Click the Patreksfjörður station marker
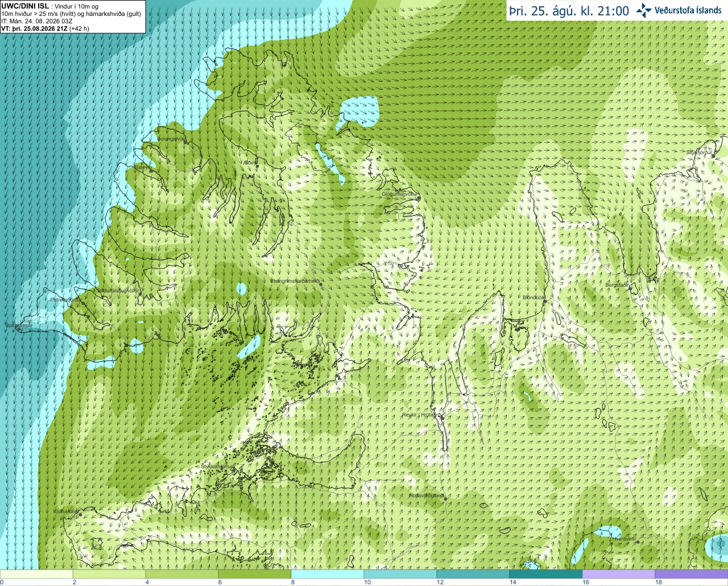The height and width of the screenshot is (586, 728). [83, 303]
